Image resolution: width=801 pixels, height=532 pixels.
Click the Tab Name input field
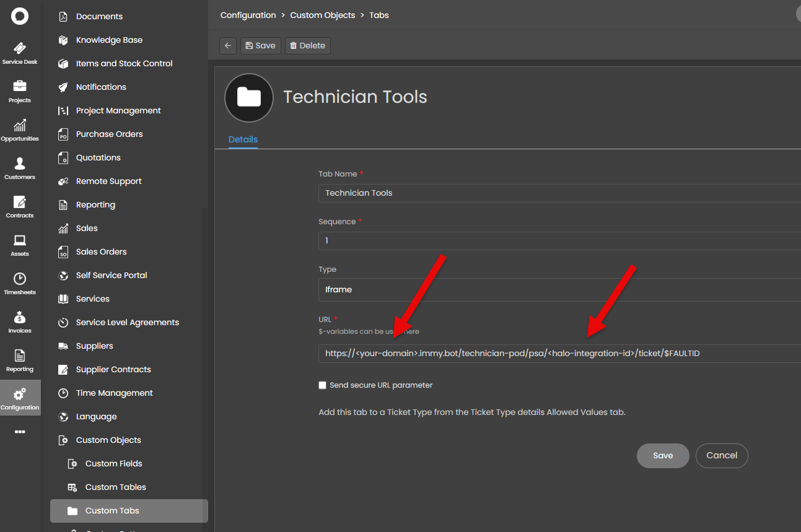558,193
